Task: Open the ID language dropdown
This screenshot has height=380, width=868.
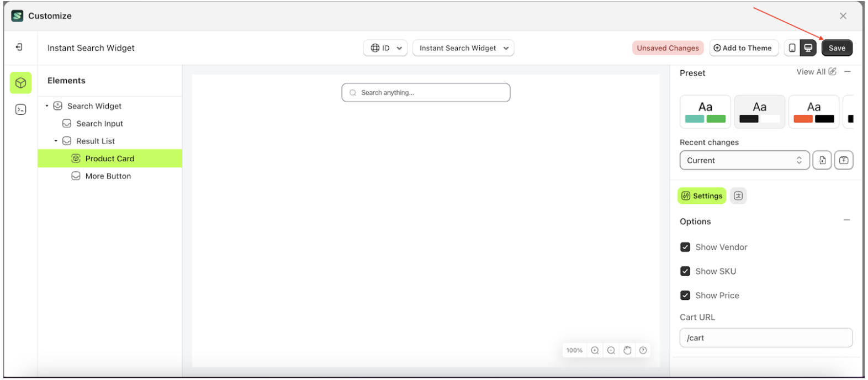Action: [385, 48]
